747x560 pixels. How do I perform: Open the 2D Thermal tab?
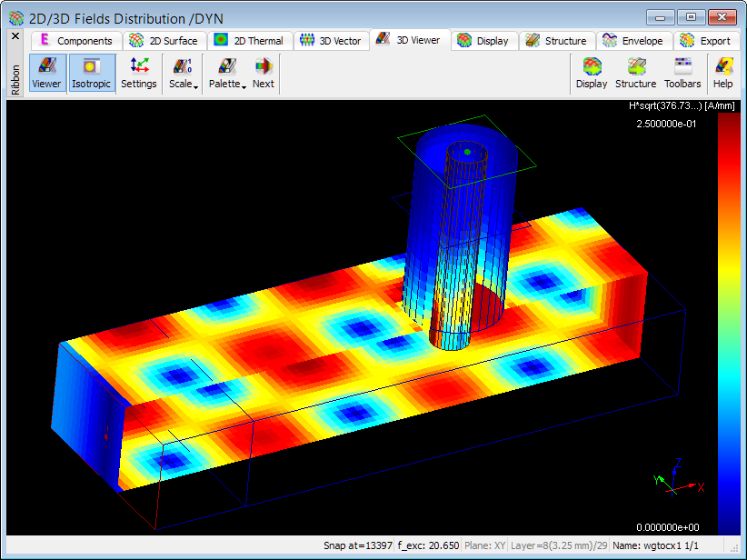(x=249, y=41)
